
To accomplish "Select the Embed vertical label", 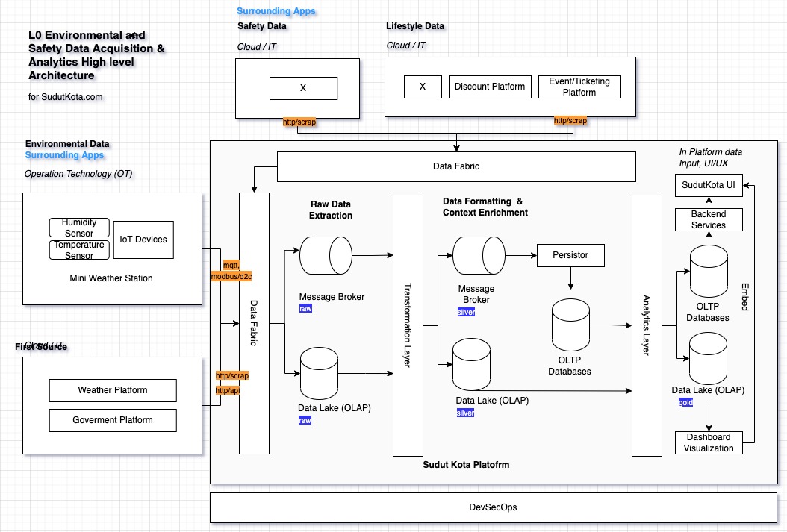I will [x=745, y=297].
